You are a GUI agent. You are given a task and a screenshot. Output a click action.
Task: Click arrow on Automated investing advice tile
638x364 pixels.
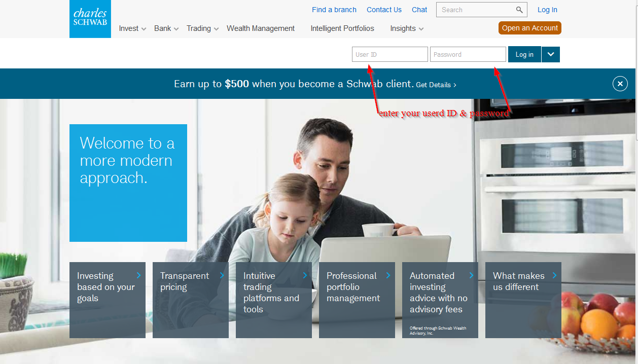pos(471,275)
